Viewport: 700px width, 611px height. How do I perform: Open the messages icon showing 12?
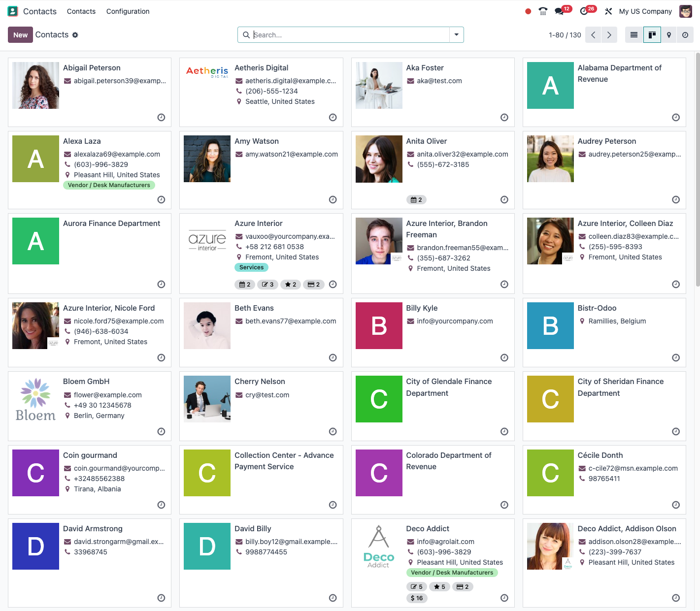point(562,10)
